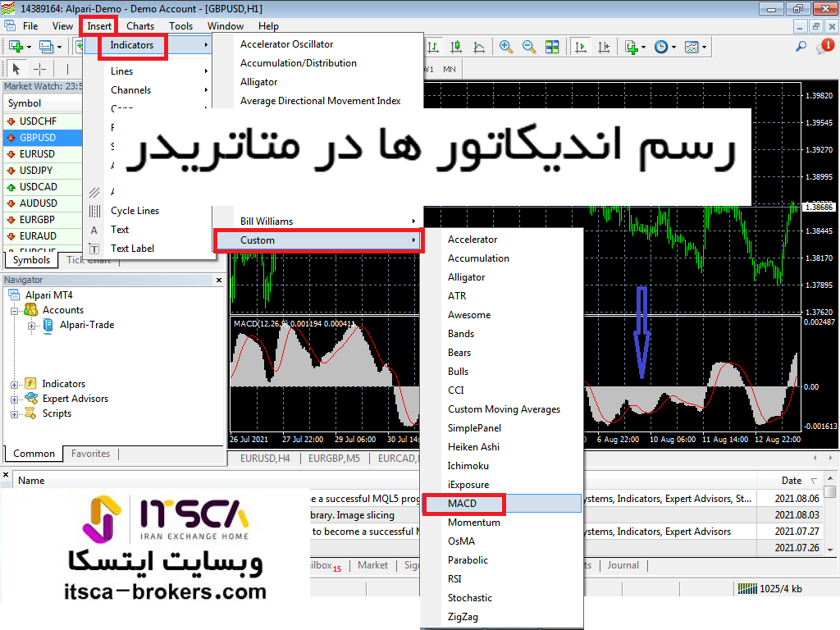This screenshot has height=630, width=840.
Task: Open the Bill Williams submenu
Action: 328,221
